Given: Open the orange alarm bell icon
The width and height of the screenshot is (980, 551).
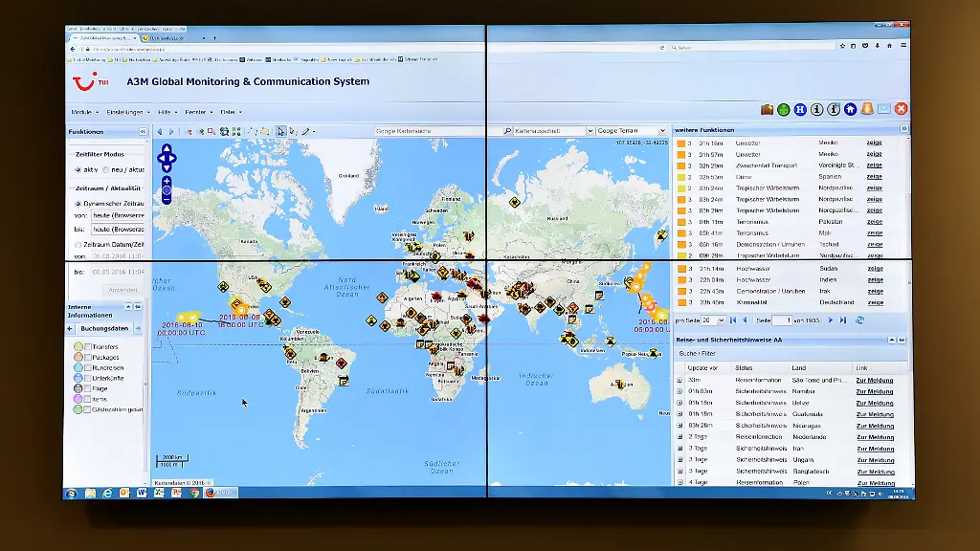Looking at the screenshot, I should coord(867,109).
